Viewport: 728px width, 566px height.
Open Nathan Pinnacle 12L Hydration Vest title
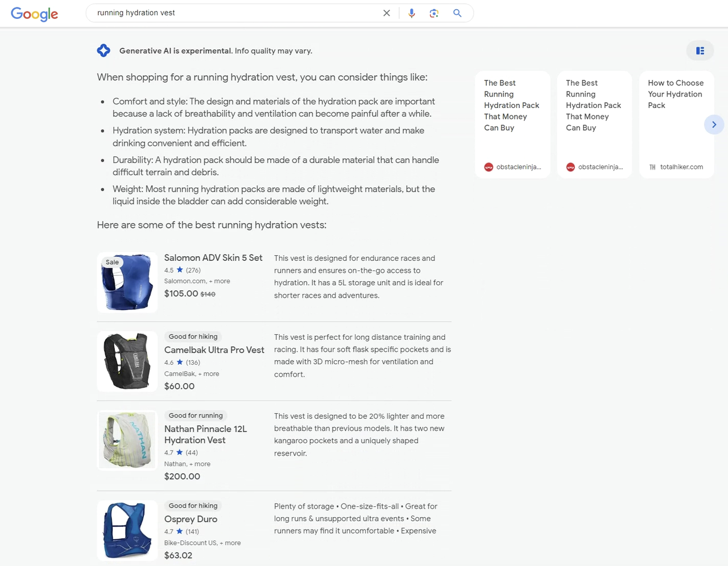(206, 435)
